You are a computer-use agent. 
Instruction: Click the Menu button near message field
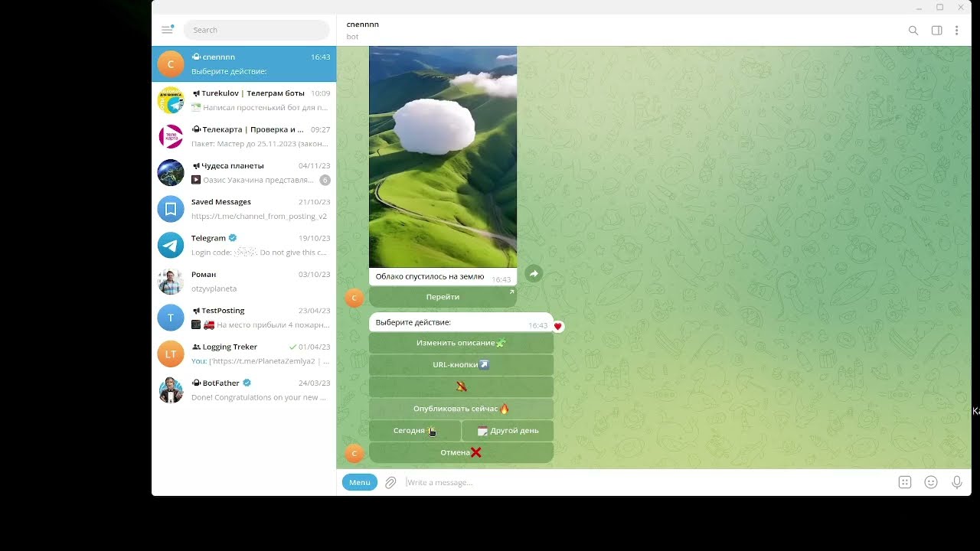tap(360, 482)
